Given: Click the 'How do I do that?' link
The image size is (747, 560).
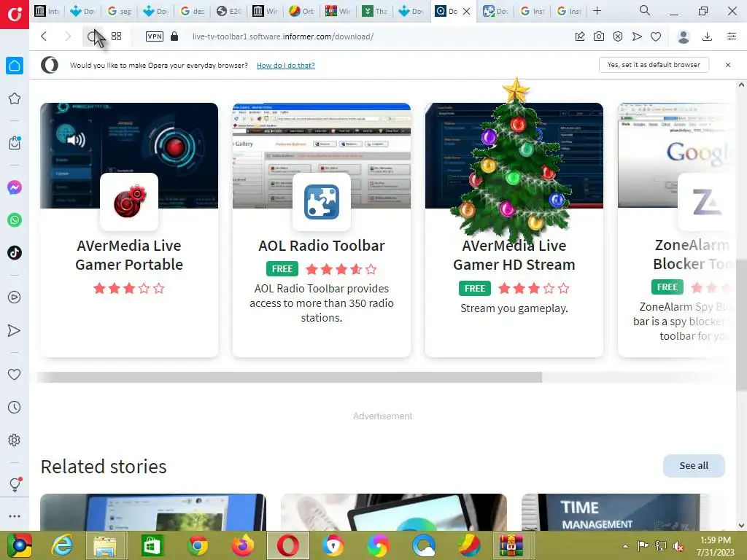Looking at the screenshot, I should point(285,65).
